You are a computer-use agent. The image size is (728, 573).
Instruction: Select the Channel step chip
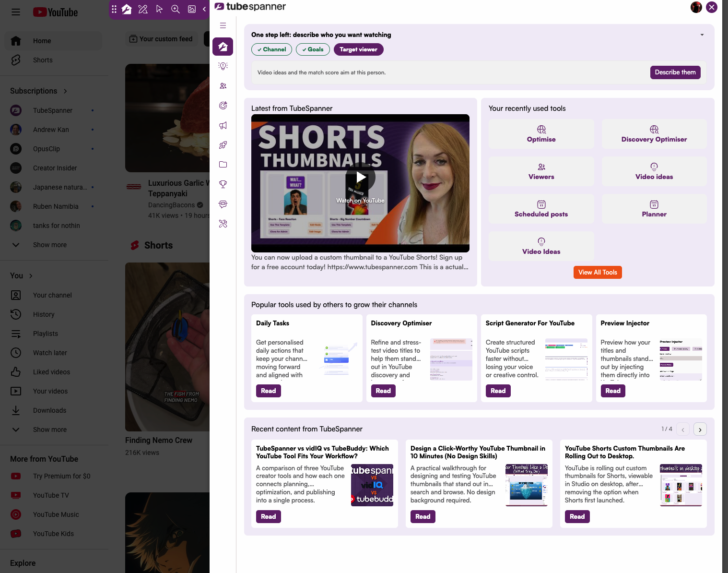point(271,49)
